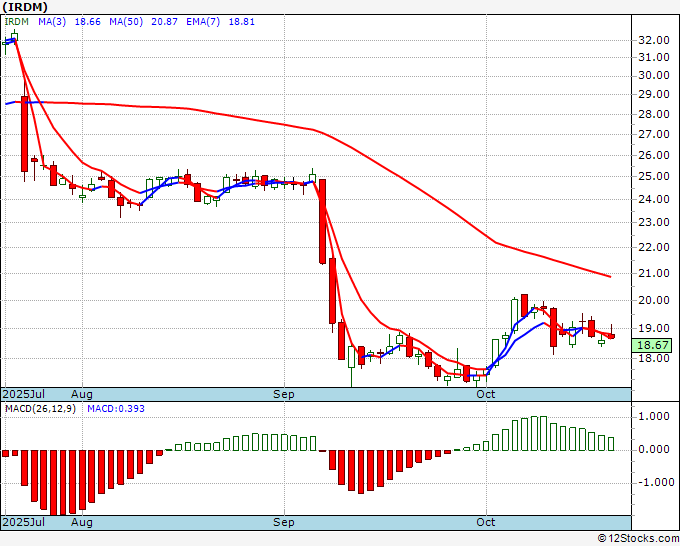The height and width of the screenshot is (546, 680).
Task: Click Aug on the MACD panel axis
Action: (82, 522)
